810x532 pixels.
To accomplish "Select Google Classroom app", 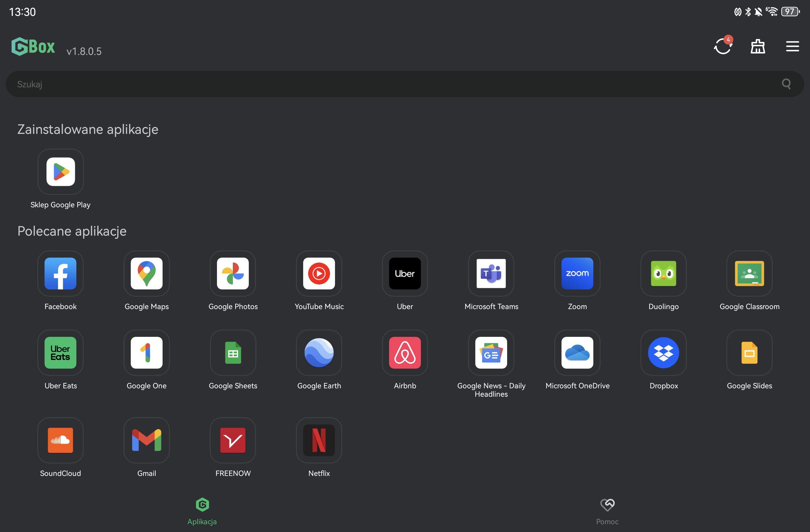I will coord(750,274).
